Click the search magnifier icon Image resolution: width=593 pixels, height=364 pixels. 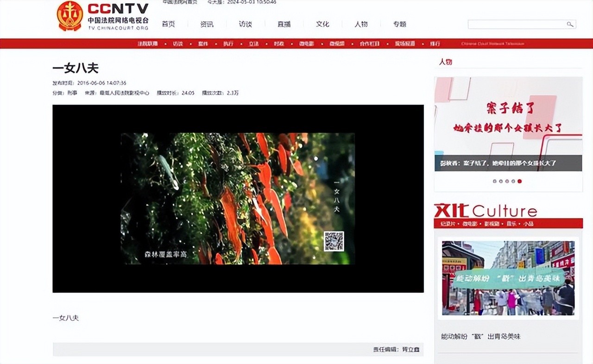click(x=570, y=25)
